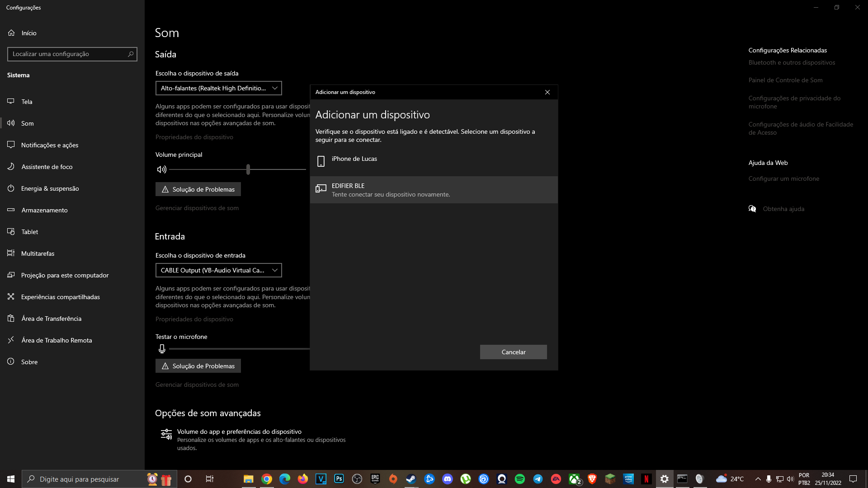Click the Início home icon
The width and height of the screenshot is (868, 488).
pos(11,33)
